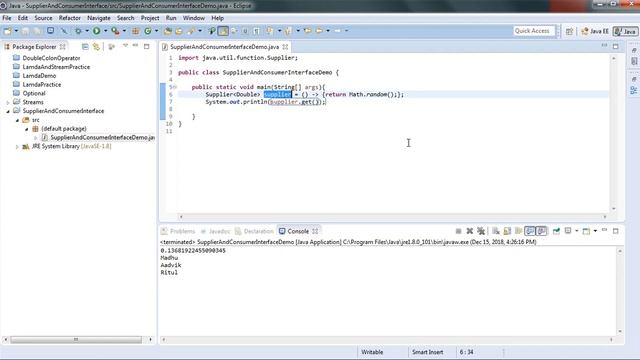Toggle Show Whitespace Characters pilcrow icon

(x=256, y=31)
